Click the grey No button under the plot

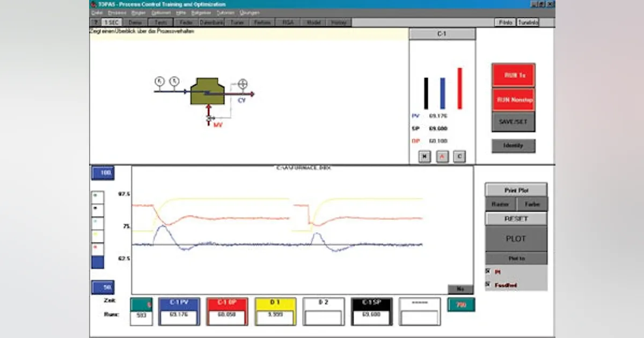(x=460, y=289)
